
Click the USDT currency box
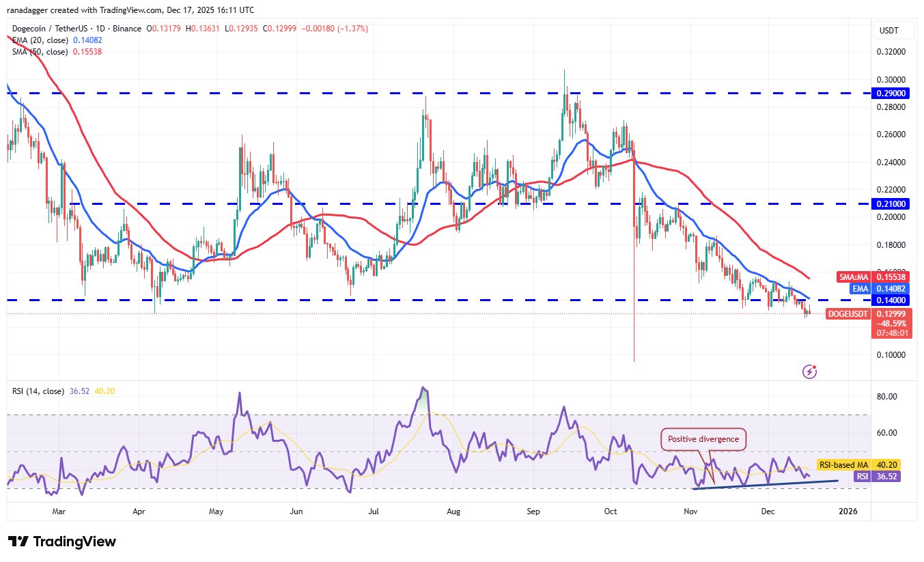coord(890,30)
